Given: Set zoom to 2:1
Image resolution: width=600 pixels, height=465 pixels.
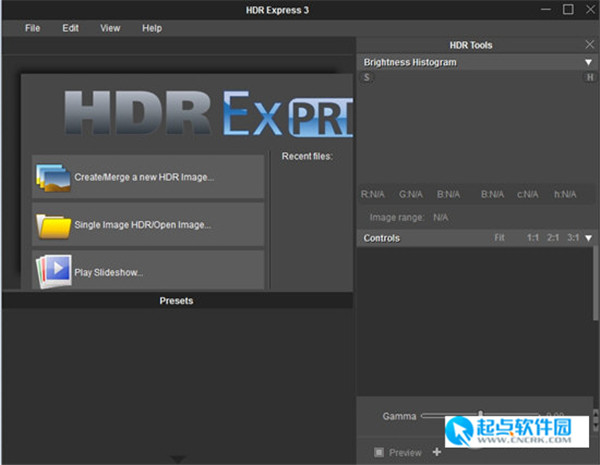Looking at the screenshot, I should click(553, 238).
